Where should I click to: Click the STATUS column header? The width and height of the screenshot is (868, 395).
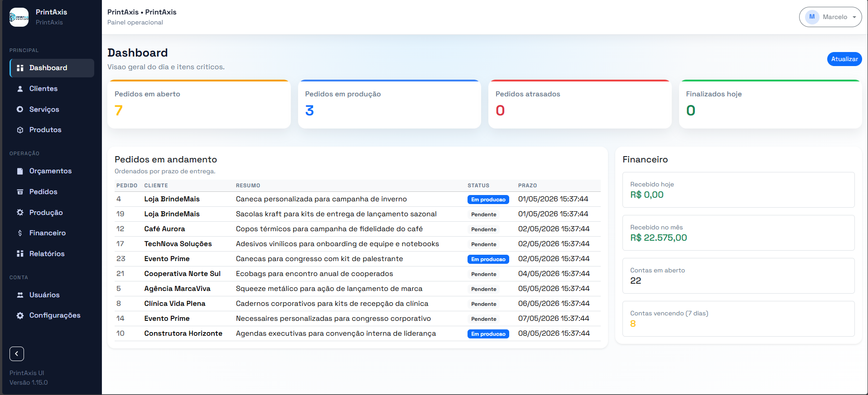(x=478, y=186)
